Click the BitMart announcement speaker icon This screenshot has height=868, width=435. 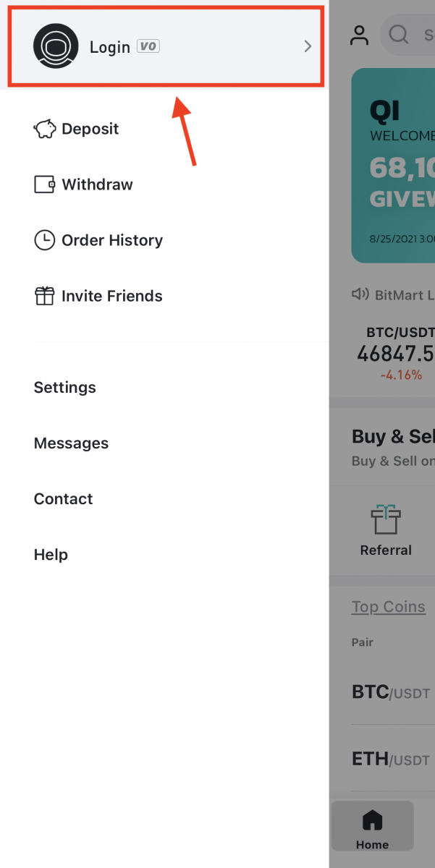360,294
